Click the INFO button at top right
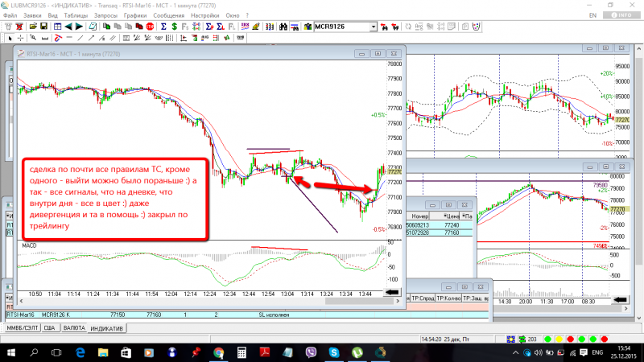The image size is (644, 362). (621, 15)
